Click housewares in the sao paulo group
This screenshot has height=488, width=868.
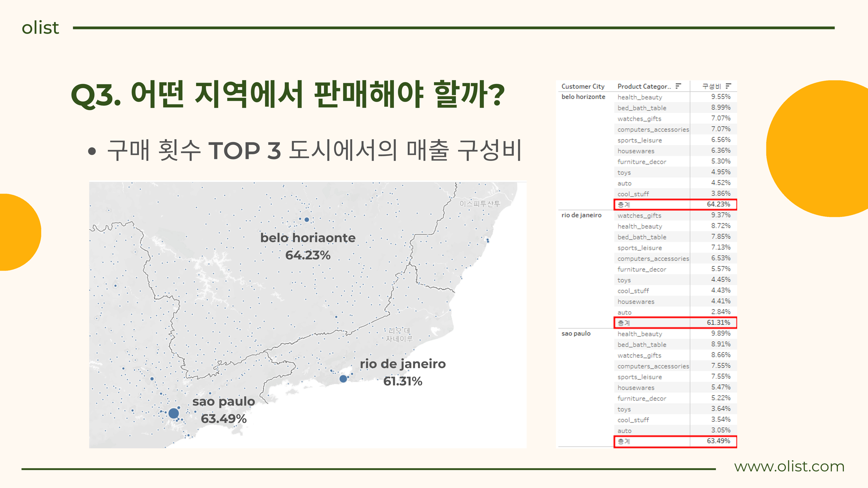tap(636, 388)
